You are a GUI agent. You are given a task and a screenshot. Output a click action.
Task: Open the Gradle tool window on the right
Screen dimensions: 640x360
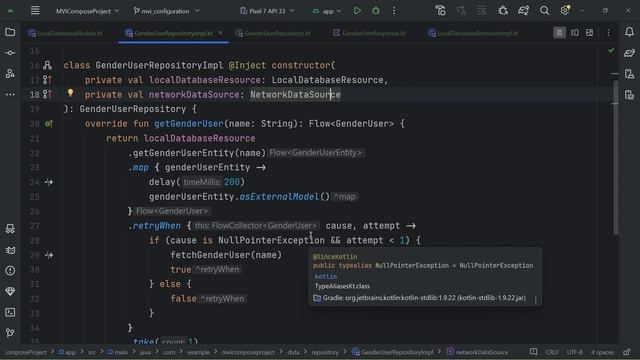629,53
